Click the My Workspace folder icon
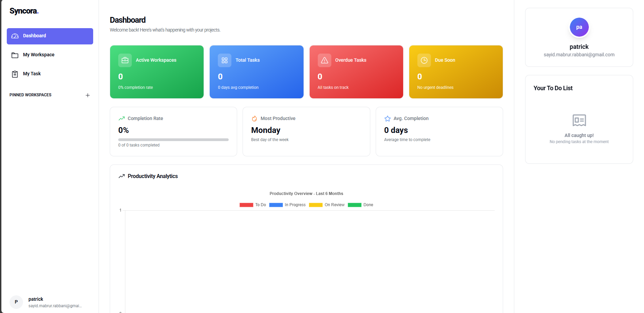 coord(15,55)
